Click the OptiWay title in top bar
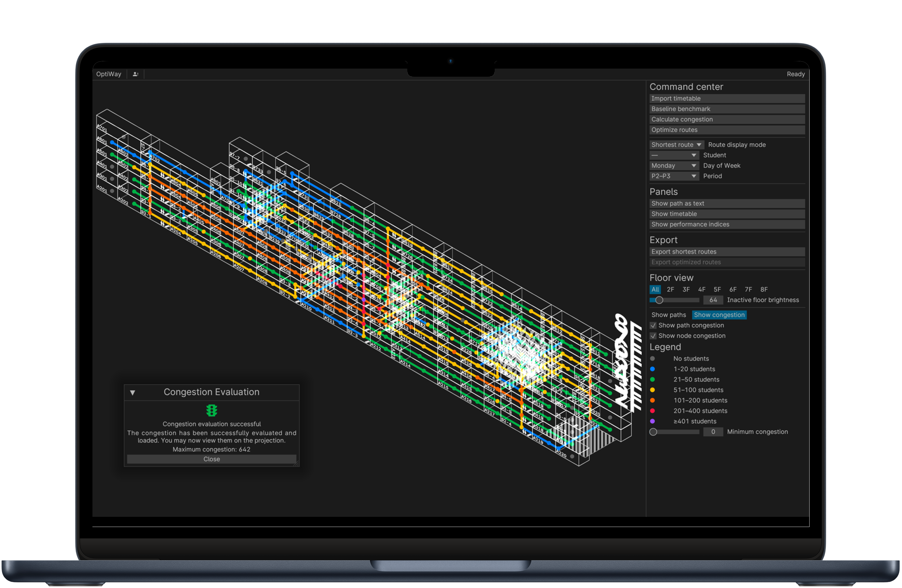This screenshot has width=902, height=588. pyautogui.click(x=108, y=74)
